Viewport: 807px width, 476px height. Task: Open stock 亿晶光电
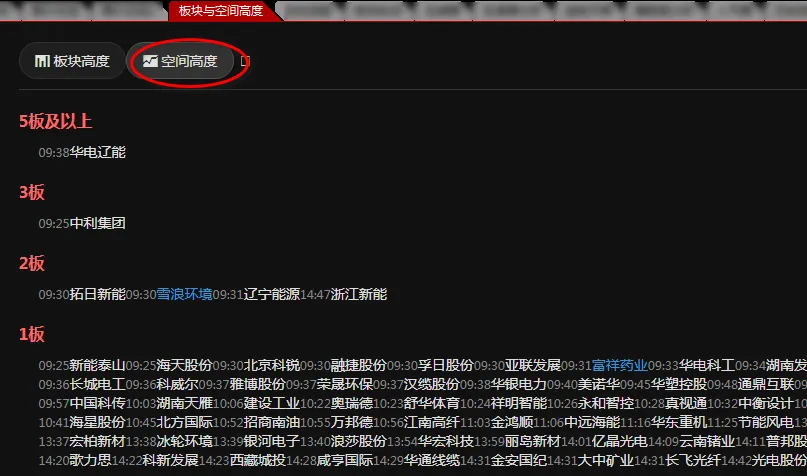coord(620,442)
